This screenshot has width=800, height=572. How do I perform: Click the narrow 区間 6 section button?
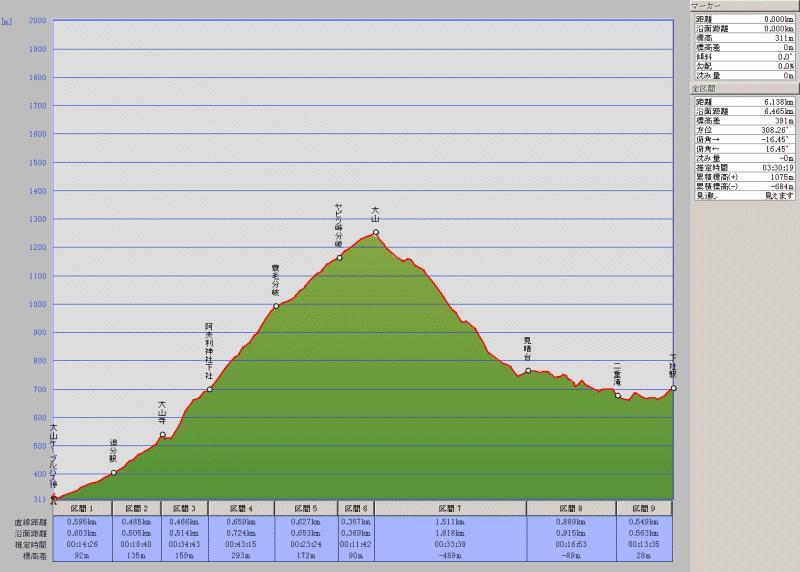356,508
